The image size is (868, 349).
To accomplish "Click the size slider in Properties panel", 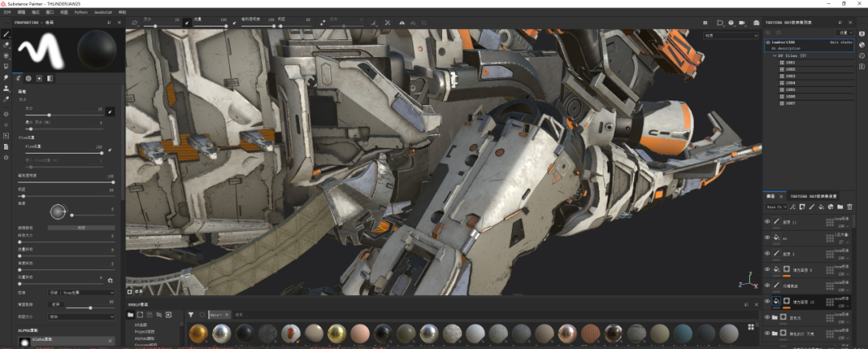I will (x=50, y=115).
